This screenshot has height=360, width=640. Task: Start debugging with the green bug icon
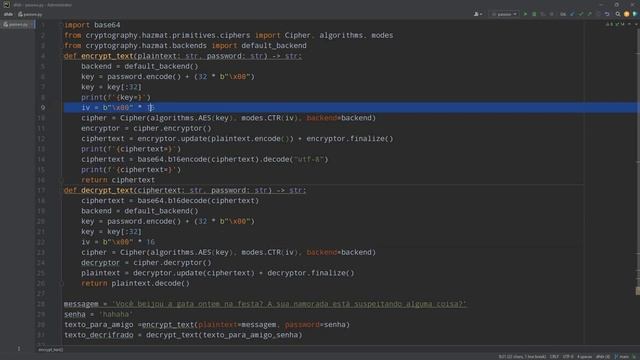coord(534,14)
